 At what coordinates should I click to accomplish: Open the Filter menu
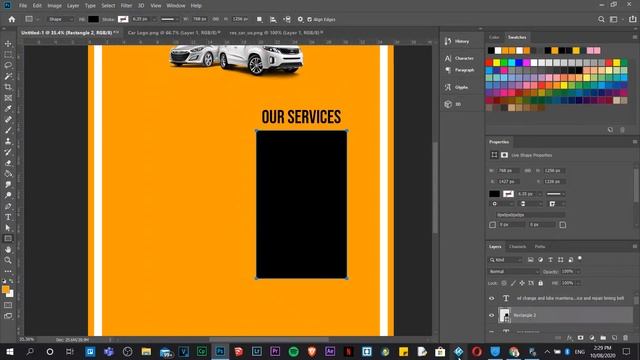(126, 6)
